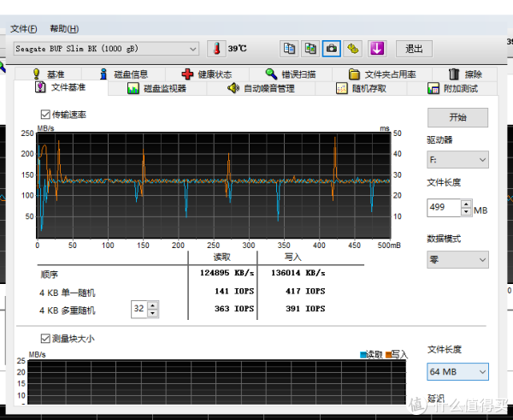Click the speaker icon on 自动噪音管理 tab

(x=233, y=88)
